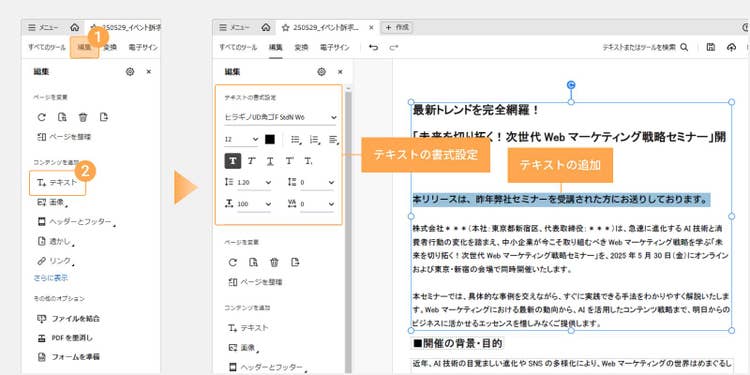Screen dimensions: 750x375
Task: Open line spacing dropdown showing 1.20
Action: [x=248, y=182]
